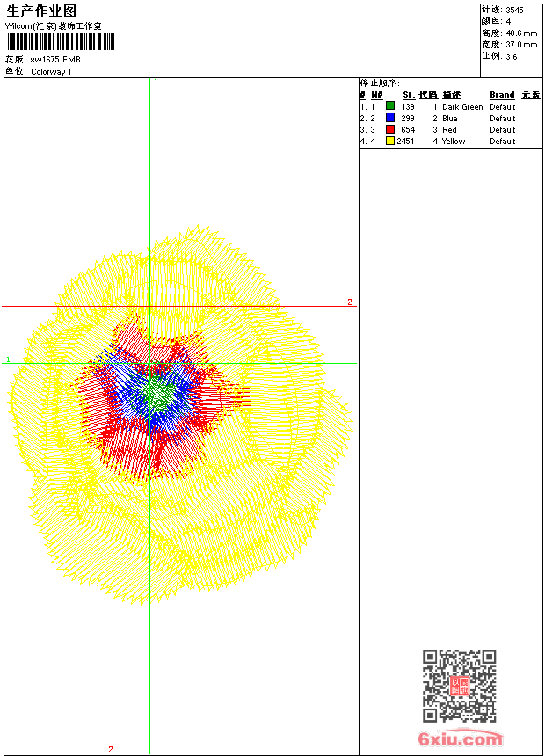Viewport: 545px width, 756px height.
Task: Click the green center of the flower design
Action: [x=157, y=395]
